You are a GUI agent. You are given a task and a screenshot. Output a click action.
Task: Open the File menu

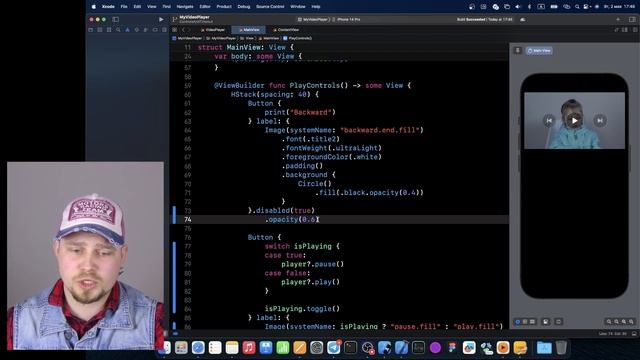[x=124, y=7]
